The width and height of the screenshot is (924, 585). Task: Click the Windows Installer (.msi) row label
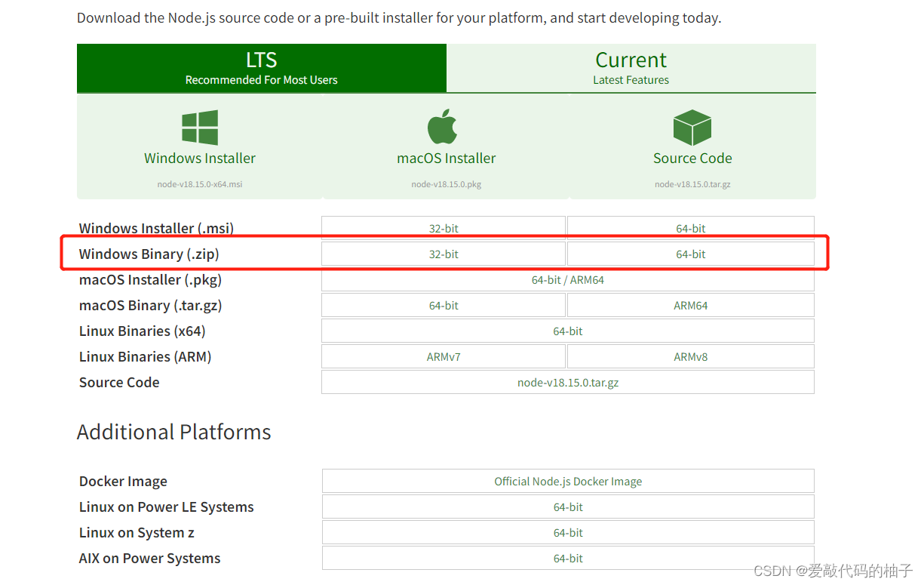tap(156, 228)
